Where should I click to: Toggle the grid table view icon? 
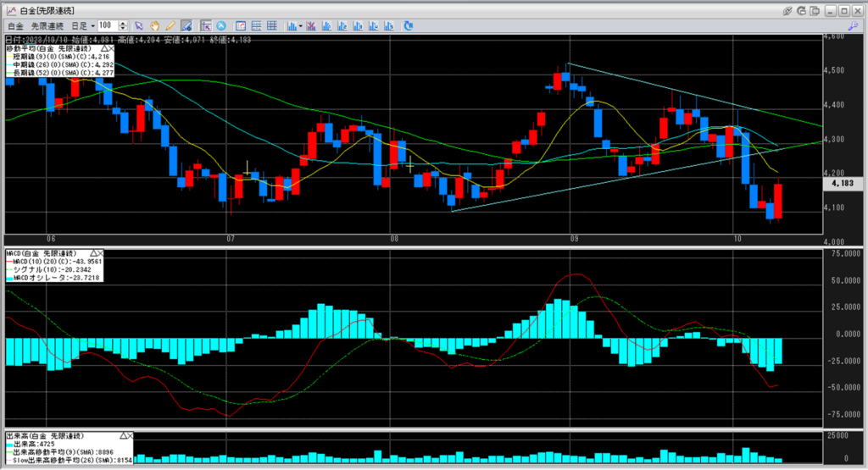tap(271, 26)
